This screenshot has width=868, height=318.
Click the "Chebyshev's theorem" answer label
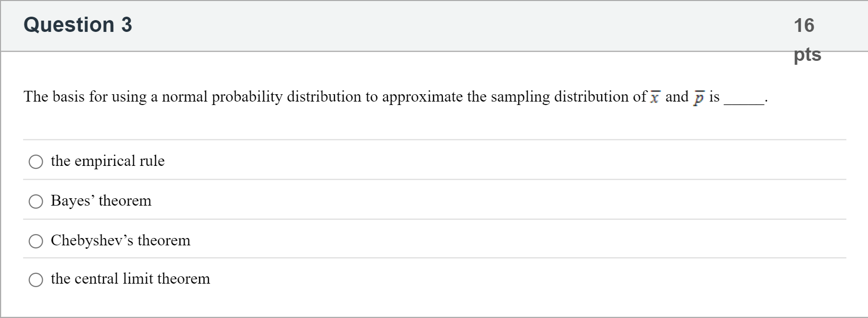tap(121, 240)
